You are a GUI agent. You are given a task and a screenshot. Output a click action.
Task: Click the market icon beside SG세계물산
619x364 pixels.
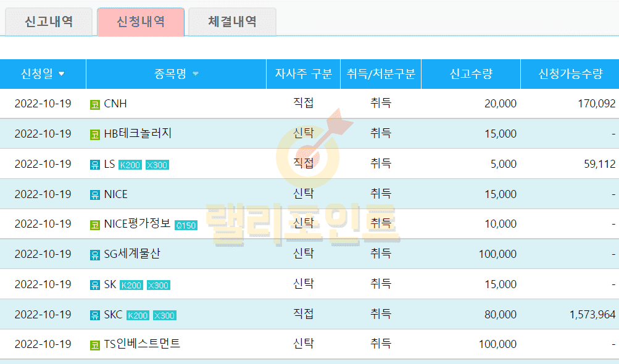94,255
